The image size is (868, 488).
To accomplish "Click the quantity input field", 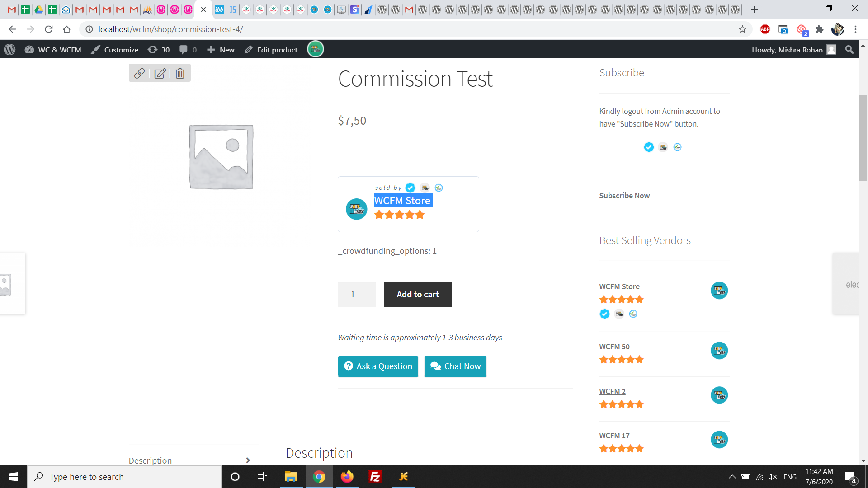I will 357,294.
